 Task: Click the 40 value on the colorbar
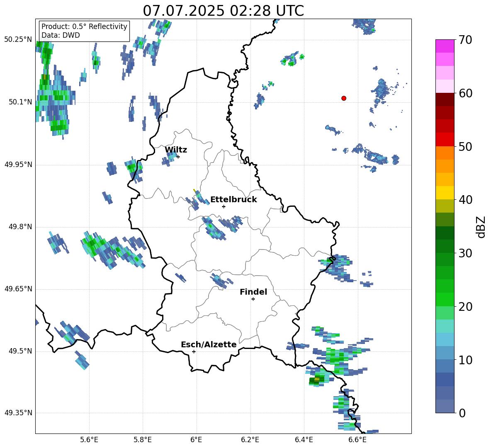click(x=465, y=200)
